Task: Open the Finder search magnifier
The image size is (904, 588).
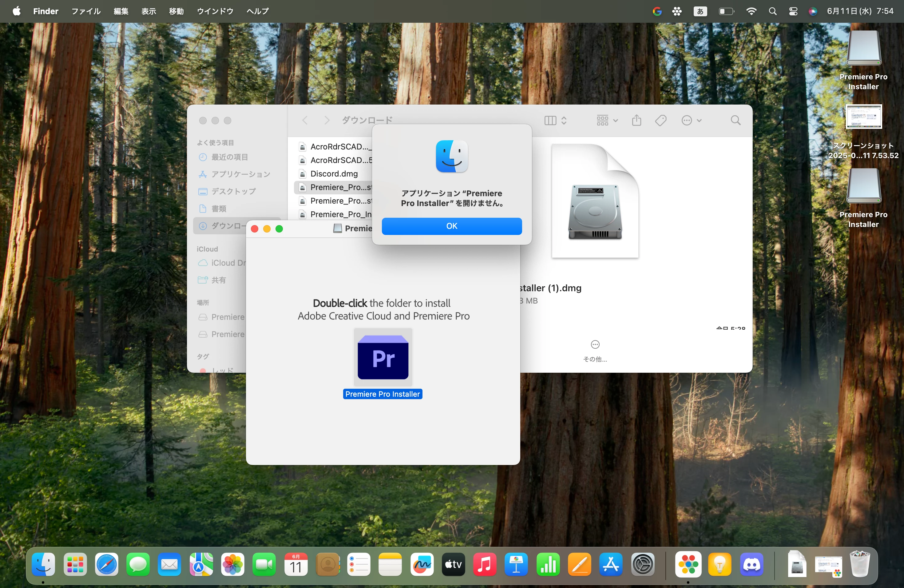Action: 735,121
